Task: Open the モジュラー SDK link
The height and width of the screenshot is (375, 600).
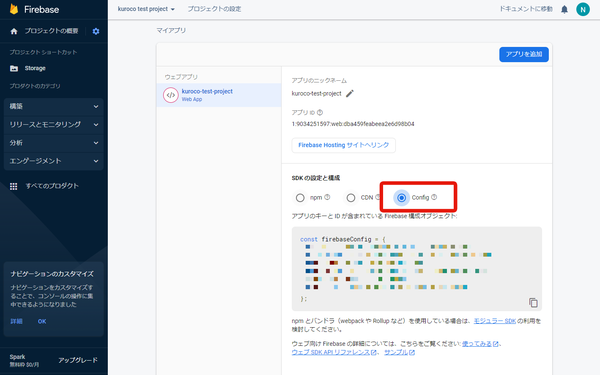Action: [495, 321]
